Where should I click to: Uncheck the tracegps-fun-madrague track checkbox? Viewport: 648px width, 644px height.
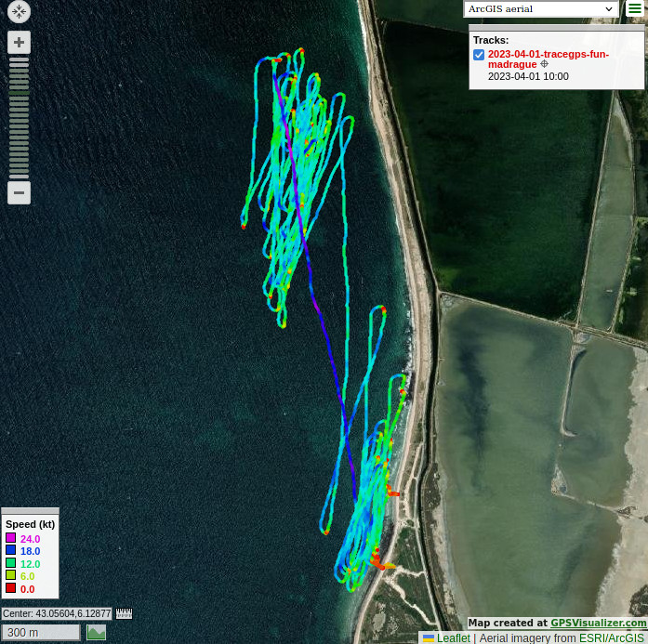tap(479, 55)
